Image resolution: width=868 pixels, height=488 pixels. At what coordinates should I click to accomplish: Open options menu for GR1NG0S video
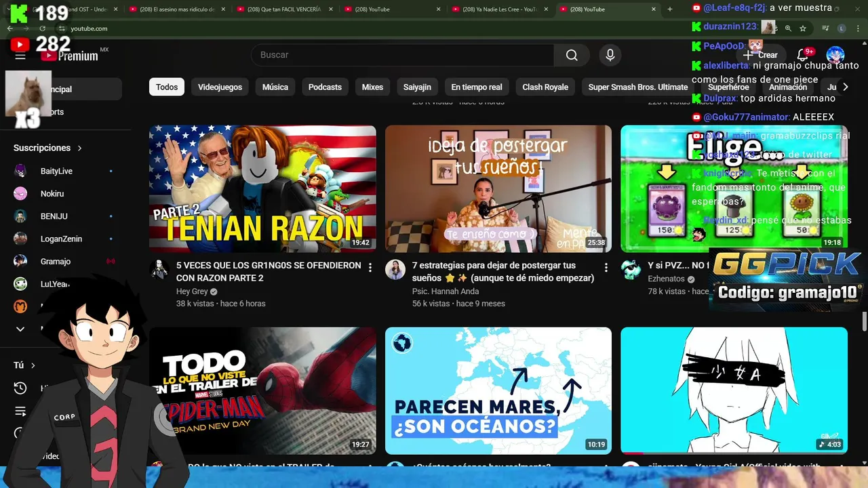370,268
